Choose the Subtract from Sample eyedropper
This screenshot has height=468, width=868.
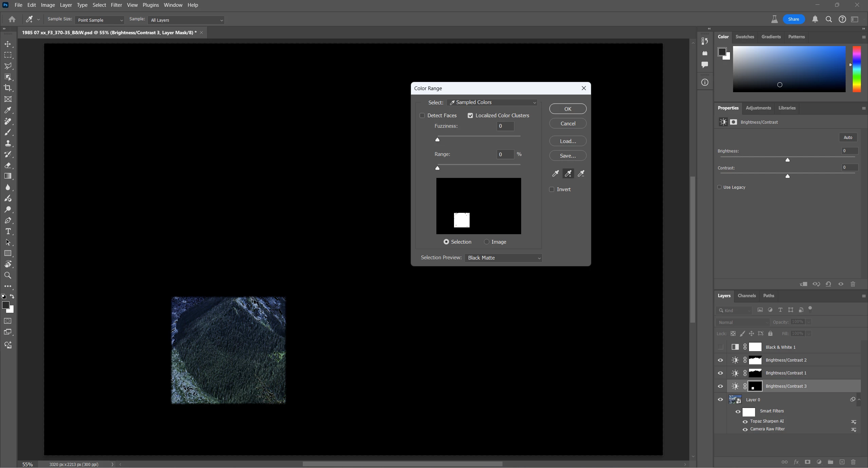click(581, 174)
